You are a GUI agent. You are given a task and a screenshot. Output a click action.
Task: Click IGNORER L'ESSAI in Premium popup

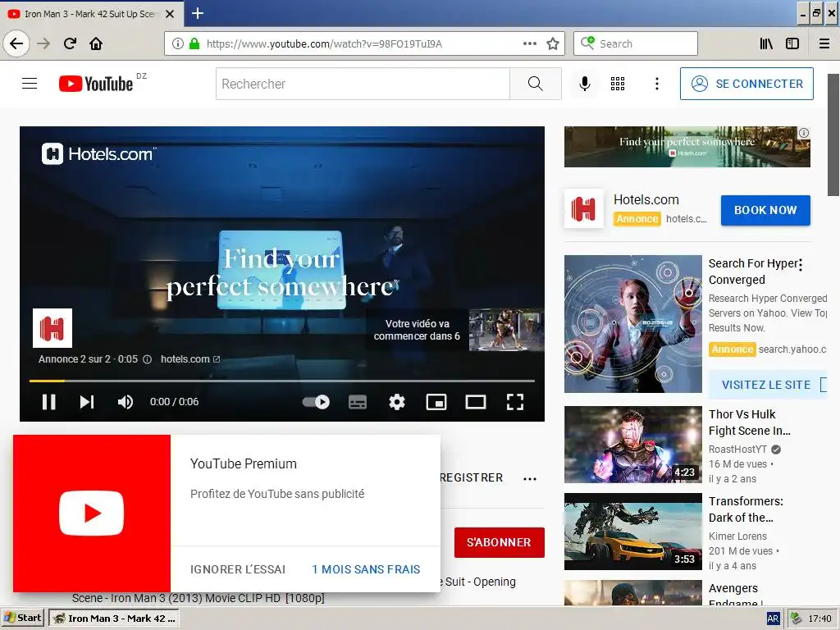238,569
